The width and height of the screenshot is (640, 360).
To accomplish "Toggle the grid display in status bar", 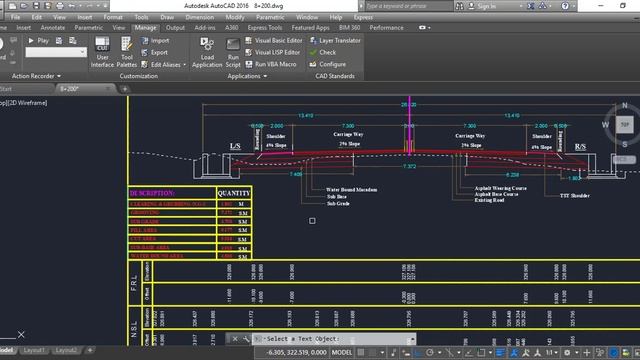I will click(361, 352).
